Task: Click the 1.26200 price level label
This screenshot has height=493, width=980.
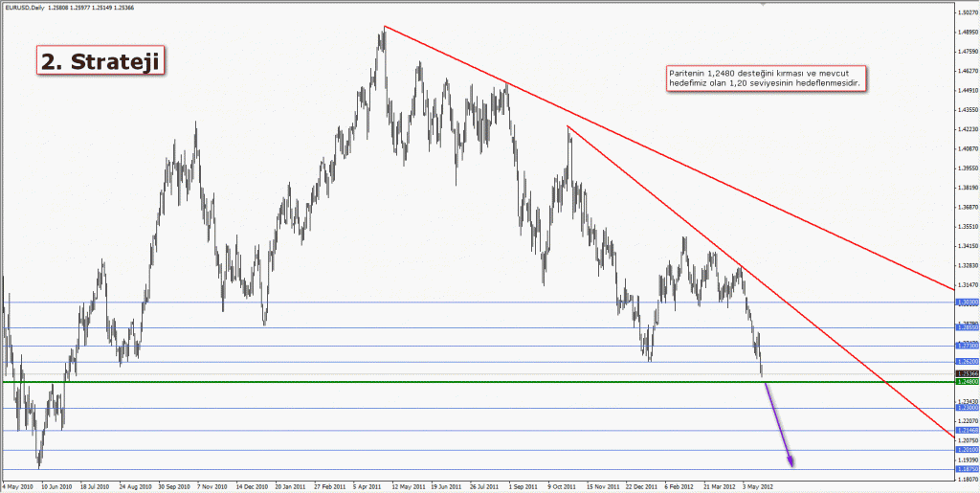Action: (x=967, y=362)
